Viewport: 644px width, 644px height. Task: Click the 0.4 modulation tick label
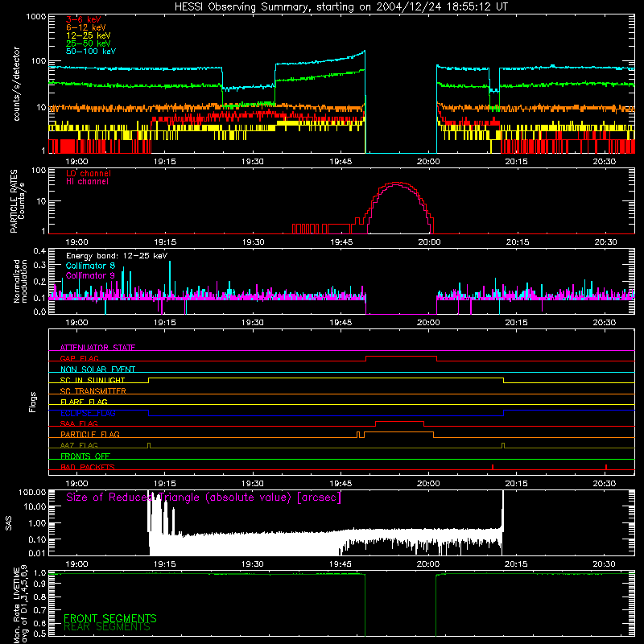(x=39, y=251)
